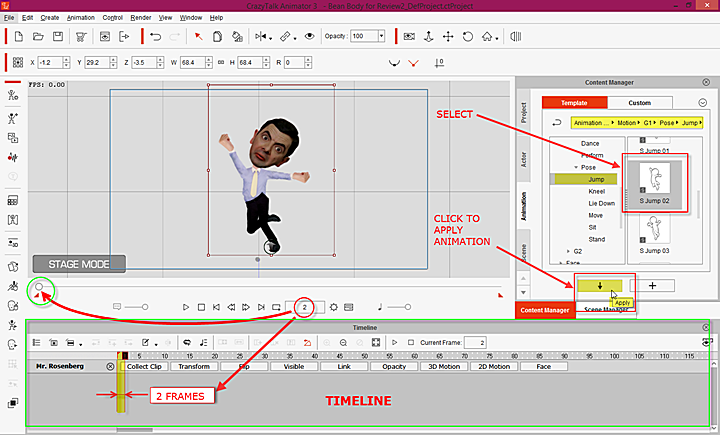The height and width of the screenshot is (435, 720).
Task: Click the Stop button in playback controls
Action: click(x=201, y=307)
